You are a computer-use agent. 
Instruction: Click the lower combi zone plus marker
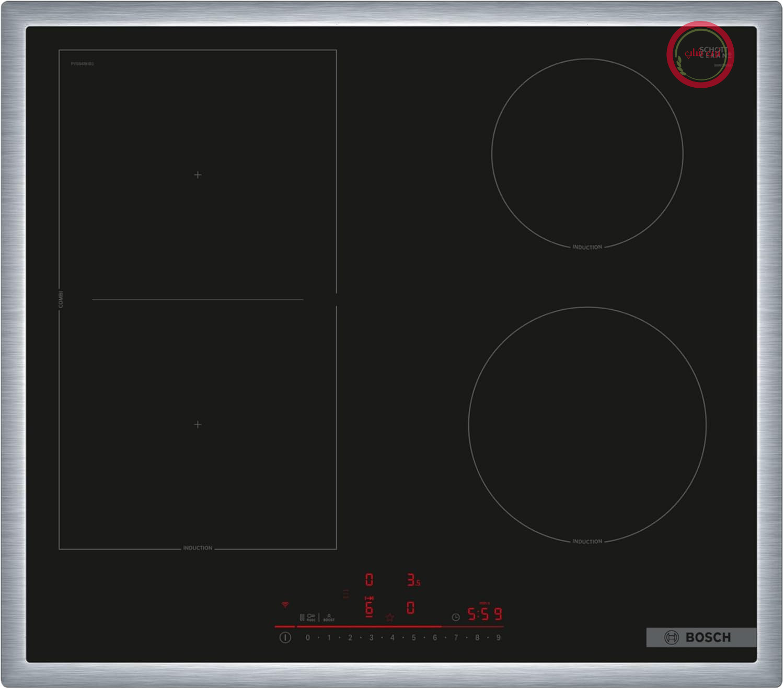198,425
